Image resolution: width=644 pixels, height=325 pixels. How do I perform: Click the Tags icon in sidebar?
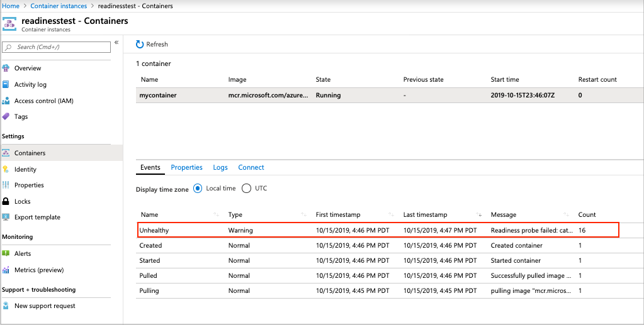pos(6,116)
